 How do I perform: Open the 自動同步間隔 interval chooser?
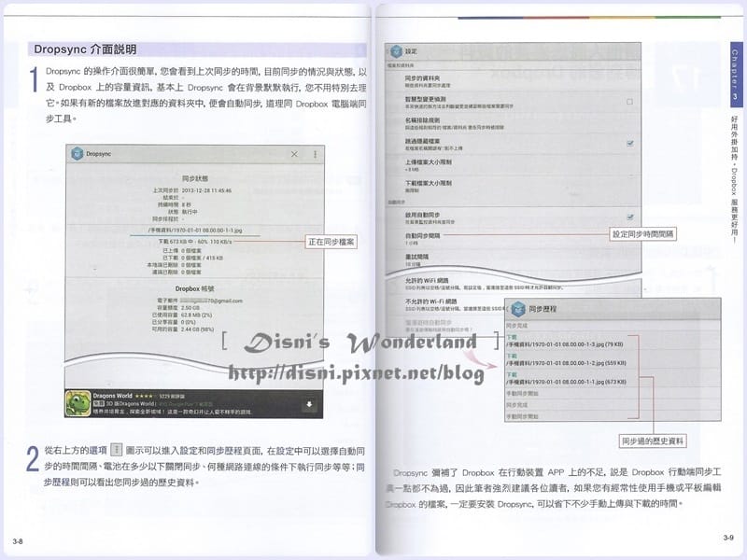513,239
